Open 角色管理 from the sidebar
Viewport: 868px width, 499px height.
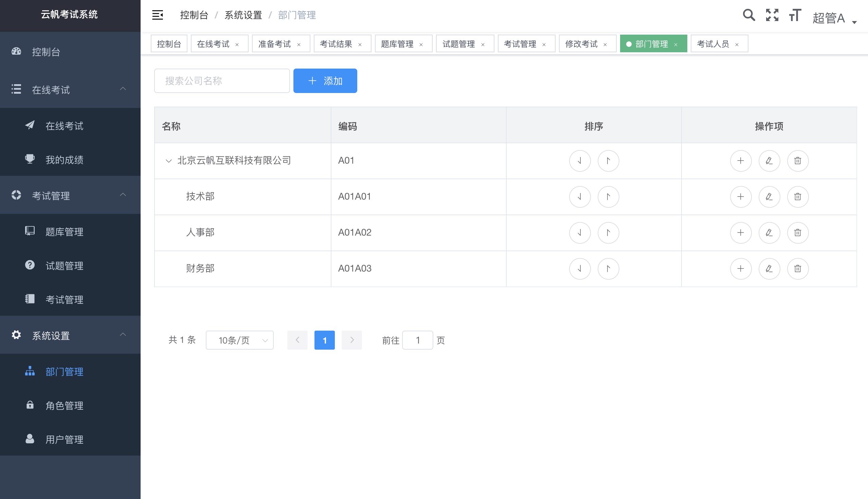pyautogui.click(x=64, y=405)
